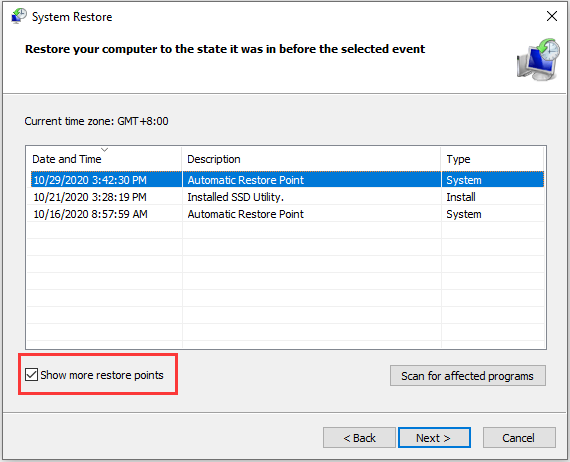Click the Install type cell
The image size is (570, 462).
pos(461,197)
